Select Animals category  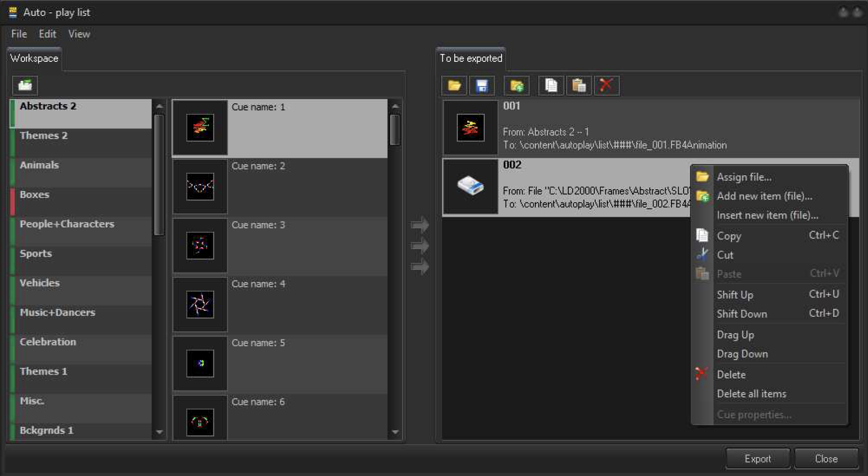point(81,173)
